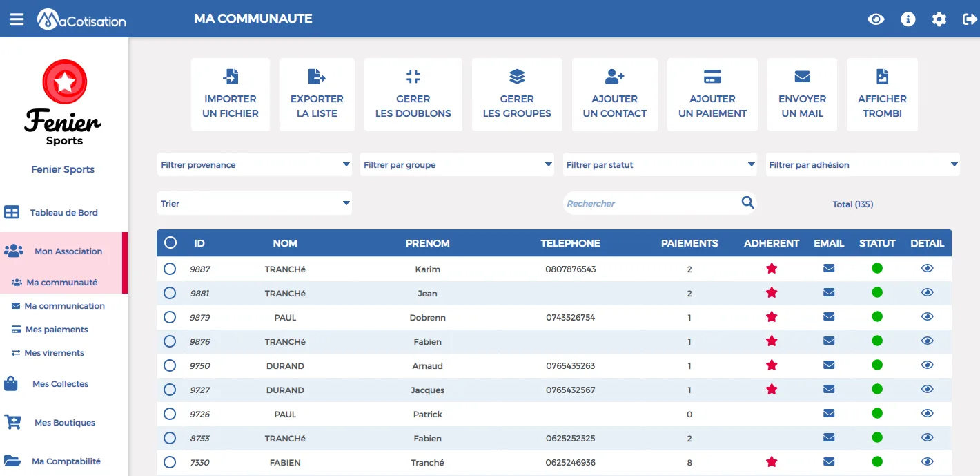Viewport: 980px width, 476px height.
Task: Toggle select-all circle in table header
Action: [x=170, y=242]
